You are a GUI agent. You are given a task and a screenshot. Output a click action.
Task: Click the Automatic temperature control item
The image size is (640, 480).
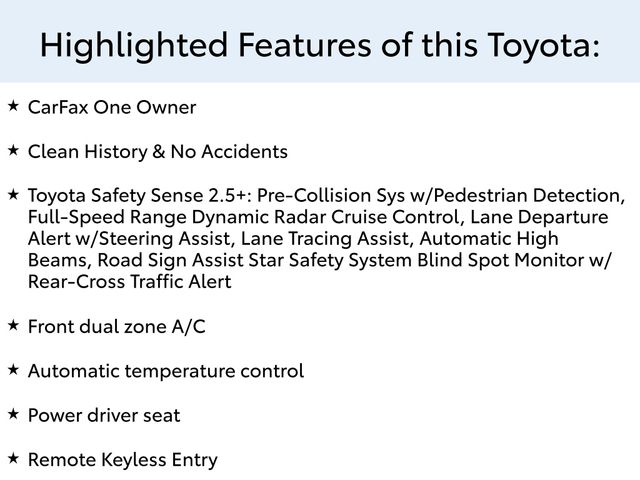coord(166,371)
